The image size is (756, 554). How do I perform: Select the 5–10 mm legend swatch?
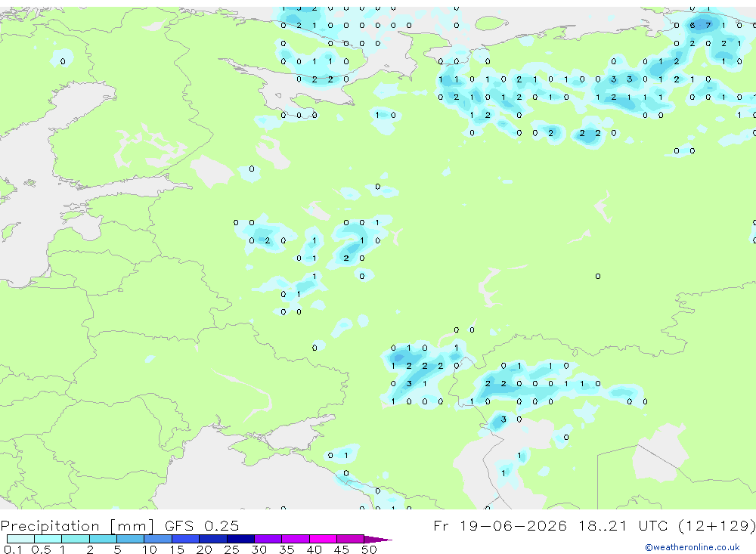click(x=131, y=539)
